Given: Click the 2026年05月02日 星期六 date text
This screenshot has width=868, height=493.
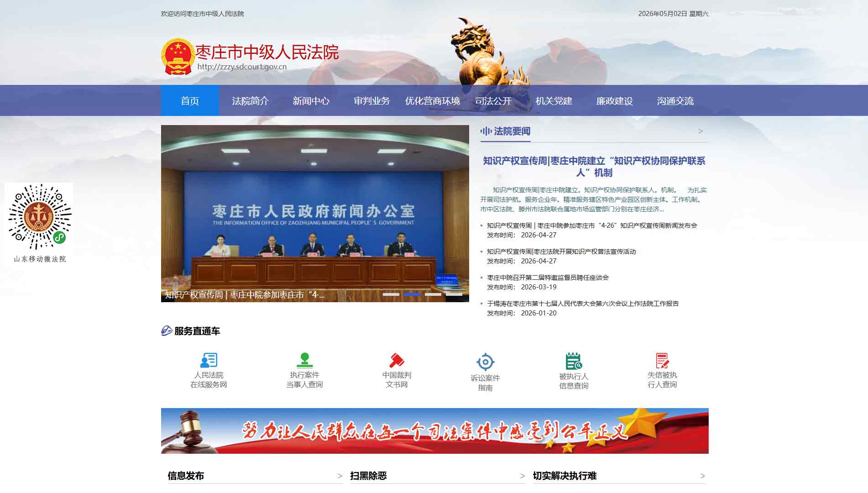Looking at the screenshot, I should click(673, 14).
